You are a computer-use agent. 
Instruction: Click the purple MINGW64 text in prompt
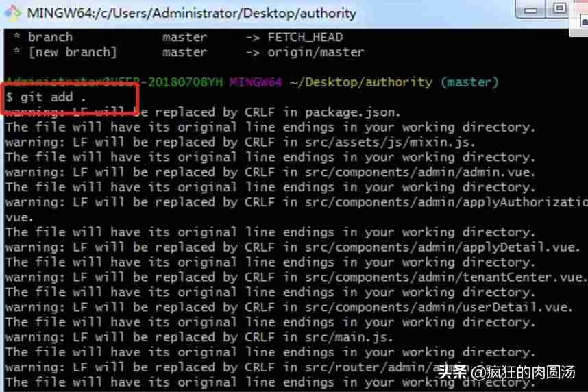click(x=256, y=82)
